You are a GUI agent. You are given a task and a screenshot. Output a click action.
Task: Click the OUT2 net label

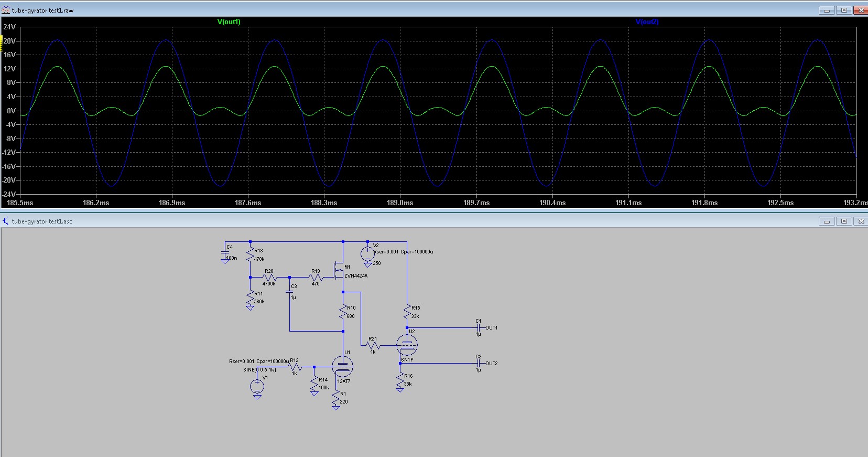[492, 363]
